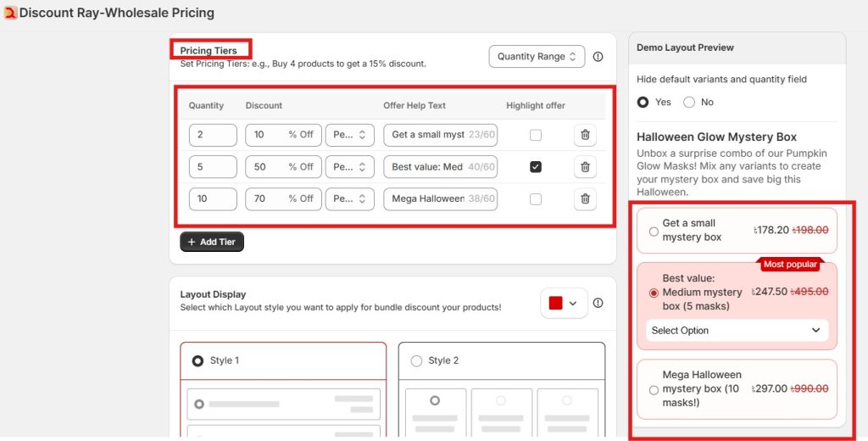The image size is (868, 441).
Task: Click the Add Tier button
Action: click(x=212, y=242)
